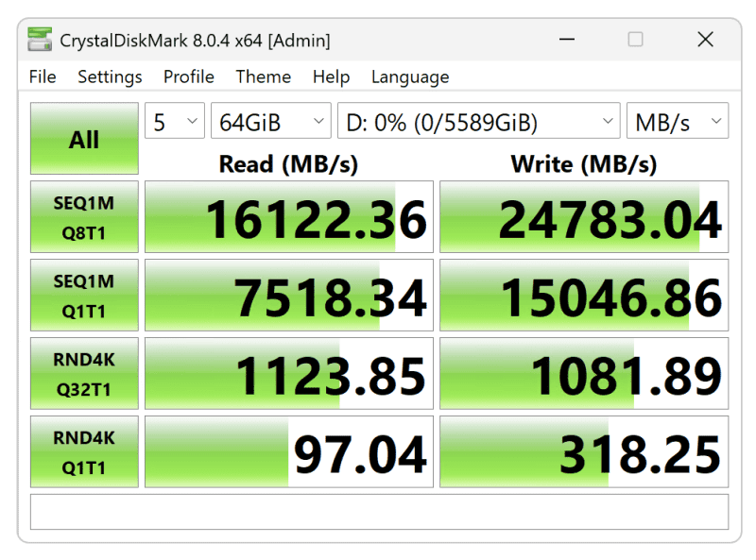This screenshot has height=560, width=756.
Task: Click the empty comment field at bottom
Action: (379, 512)
